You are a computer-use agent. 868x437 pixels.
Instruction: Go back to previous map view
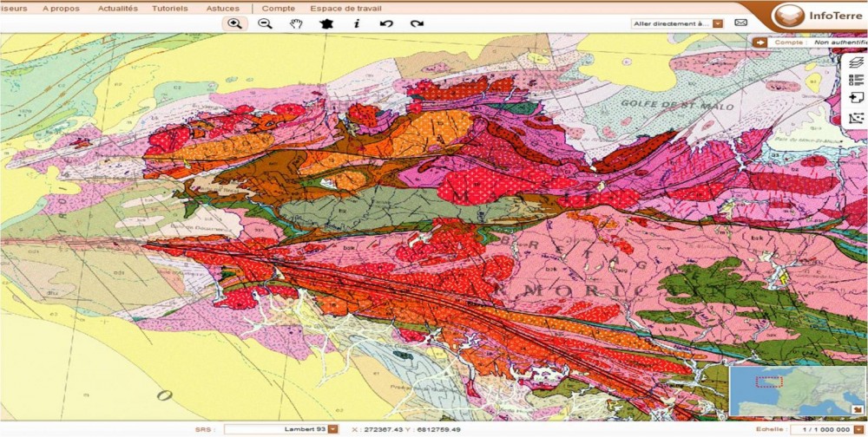[386, 23]
